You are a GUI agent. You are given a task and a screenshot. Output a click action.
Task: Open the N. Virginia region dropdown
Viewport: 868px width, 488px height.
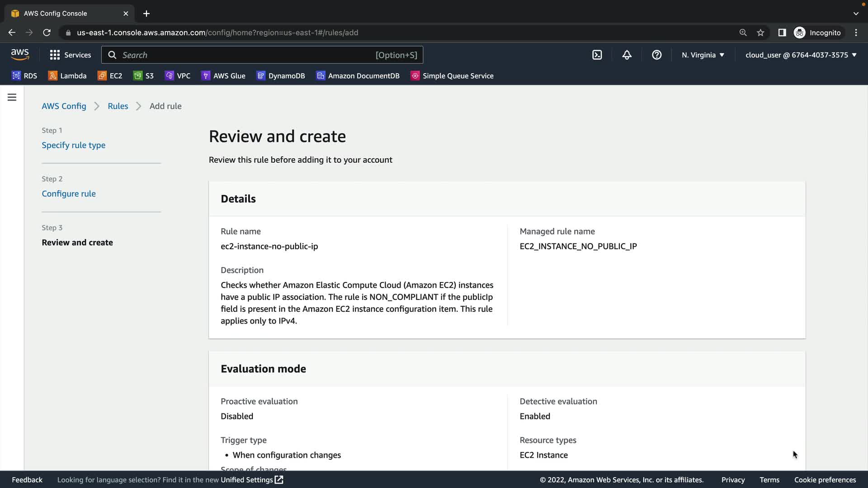[703, 55]
